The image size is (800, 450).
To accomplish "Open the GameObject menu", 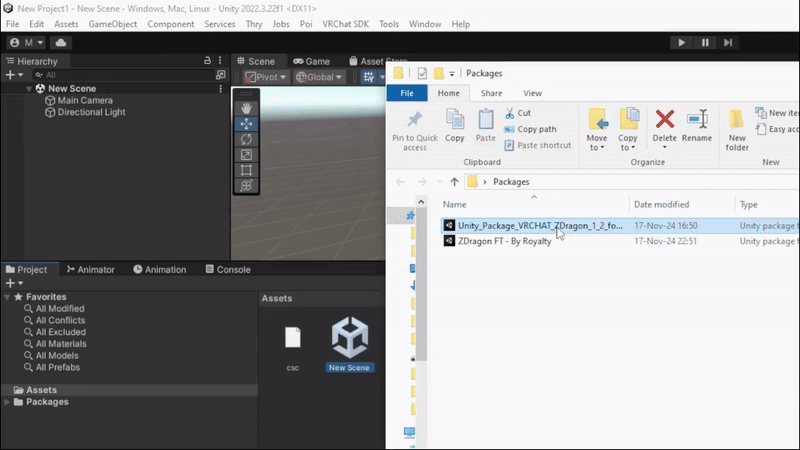I will (113, 24).
